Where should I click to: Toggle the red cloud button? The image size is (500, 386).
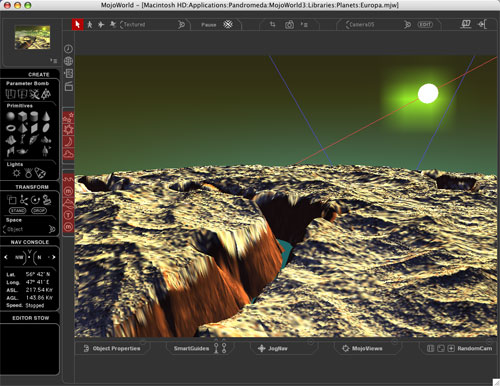68,154
